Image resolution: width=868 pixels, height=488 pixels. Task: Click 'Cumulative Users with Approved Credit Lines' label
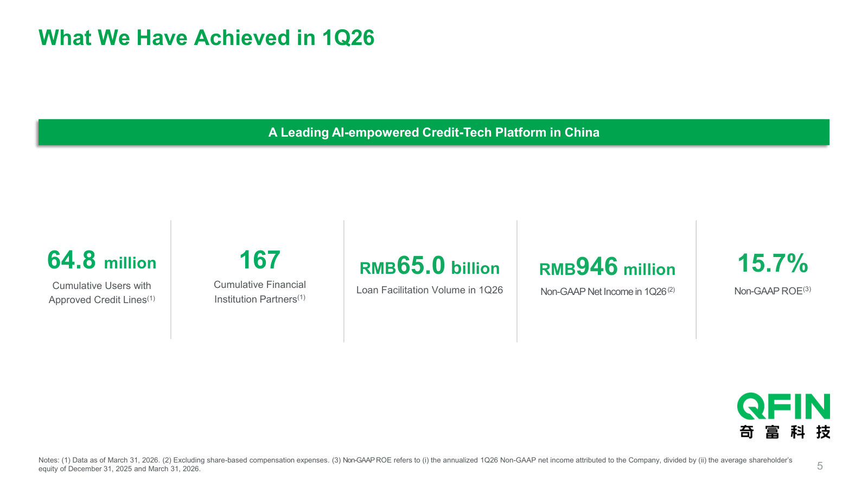tap(102, 292)
